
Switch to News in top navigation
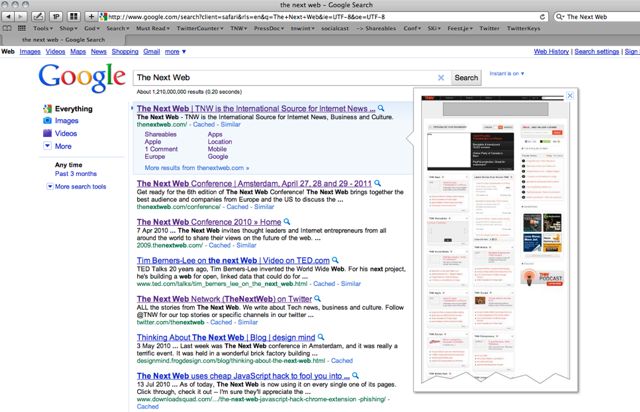[x=98, y=51]
